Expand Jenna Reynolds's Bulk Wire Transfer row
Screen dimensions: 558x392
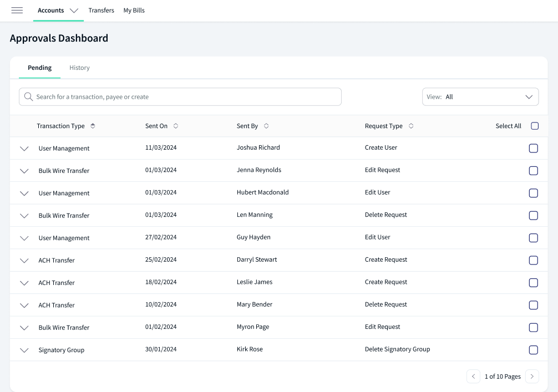24,171
